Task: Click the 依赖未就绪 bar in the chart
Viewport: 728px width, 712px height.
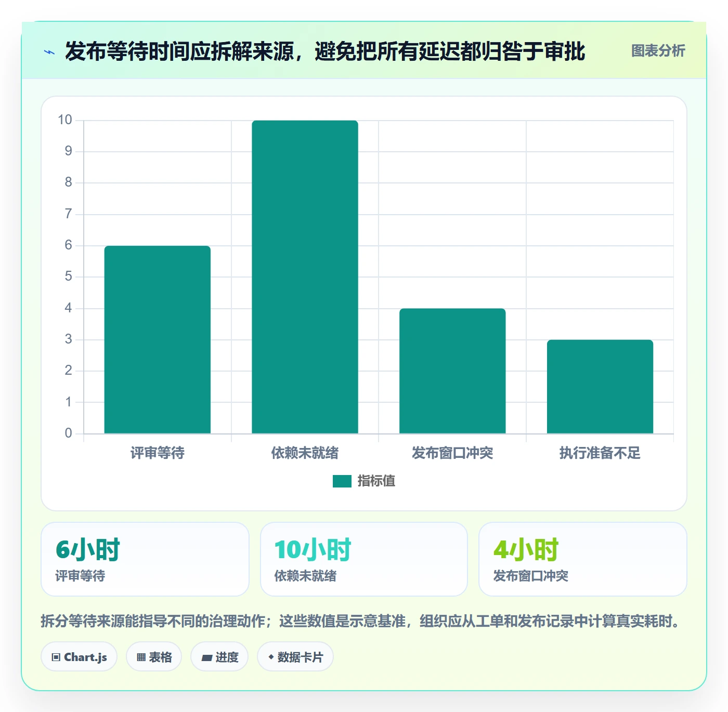Action: [305, 277]
